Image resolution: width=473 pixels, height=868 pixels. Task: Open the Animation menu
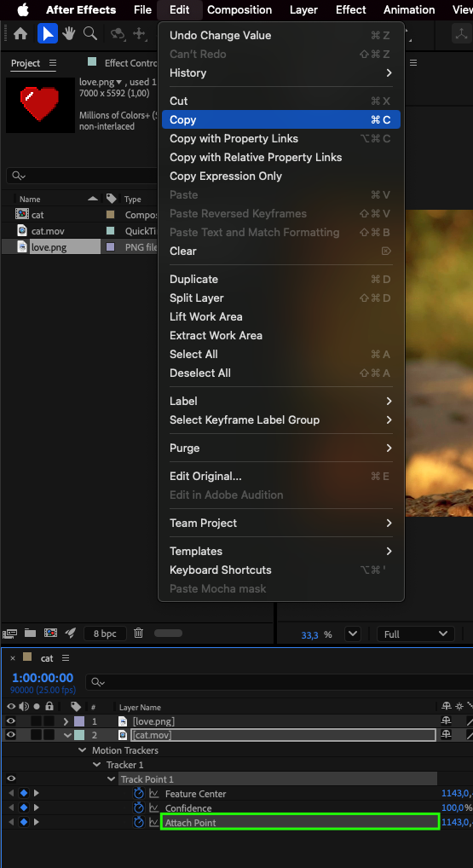click(409, 10)
